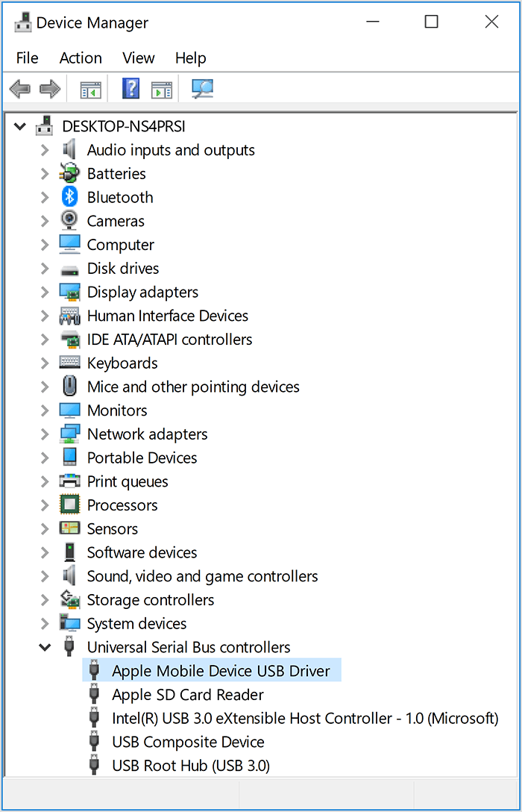522x812 pixels.
Task: Expand the Audio inputs and outputs node
Action: pos(45,150)
